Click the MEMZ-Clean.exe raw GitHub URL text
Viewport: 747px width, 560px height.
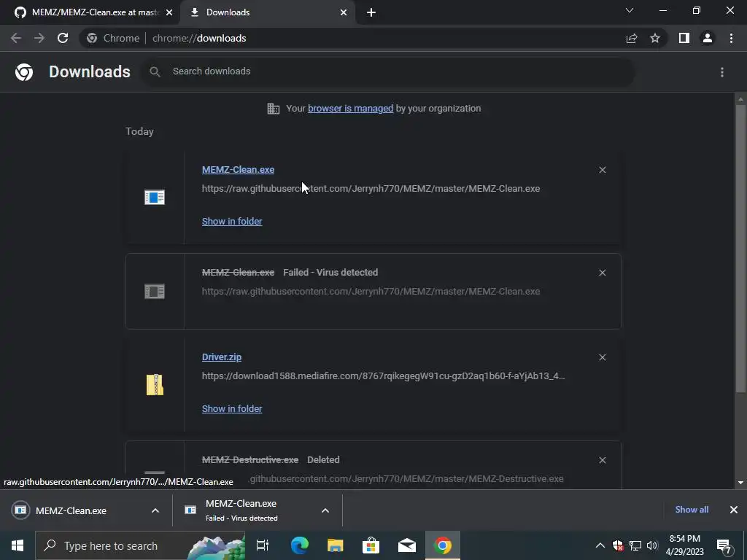click(x=371, y=189)
